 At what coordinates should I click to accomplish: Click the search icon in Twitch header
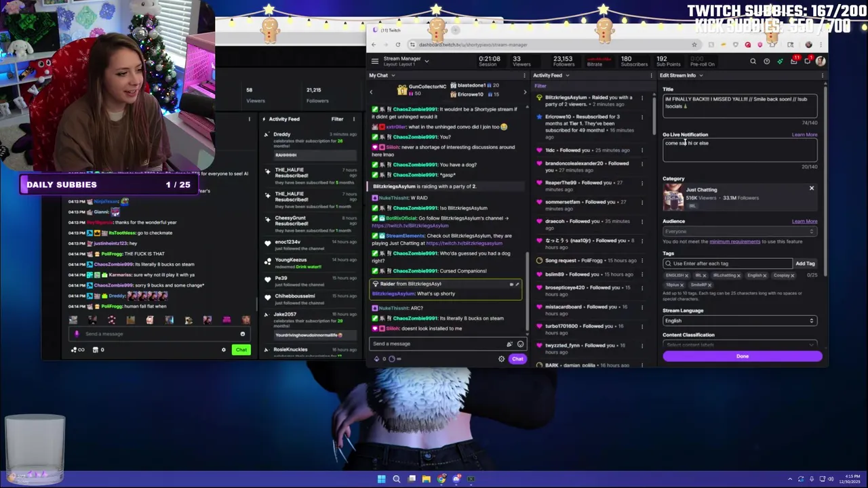coord(753,61)
